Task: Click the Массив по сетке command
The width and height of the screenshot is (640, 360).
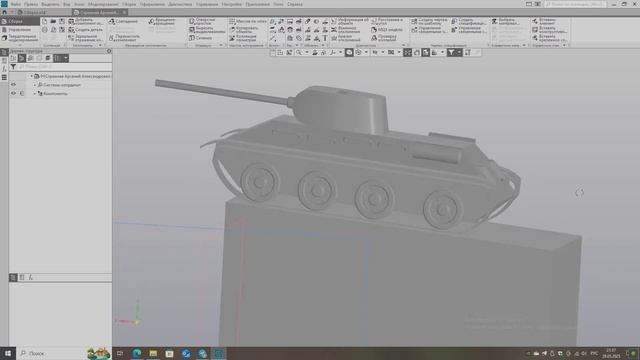Action: click(x=247, y=21)
